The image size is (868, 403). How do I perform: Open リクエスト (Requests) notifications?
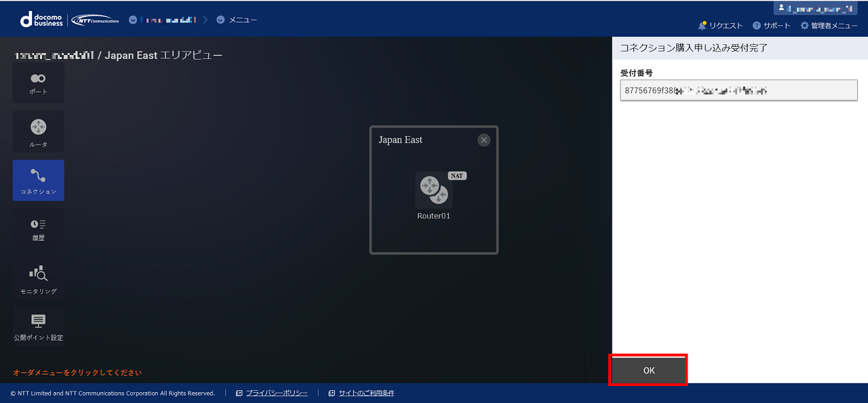[x=720, y=26]
